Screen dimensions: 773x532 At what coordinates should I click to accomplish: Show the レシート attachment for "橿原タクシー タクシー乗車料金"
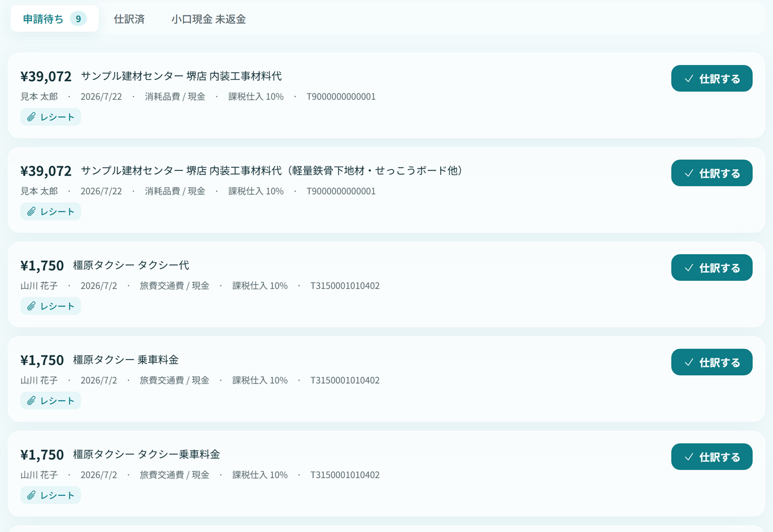(x=51, y=495)
